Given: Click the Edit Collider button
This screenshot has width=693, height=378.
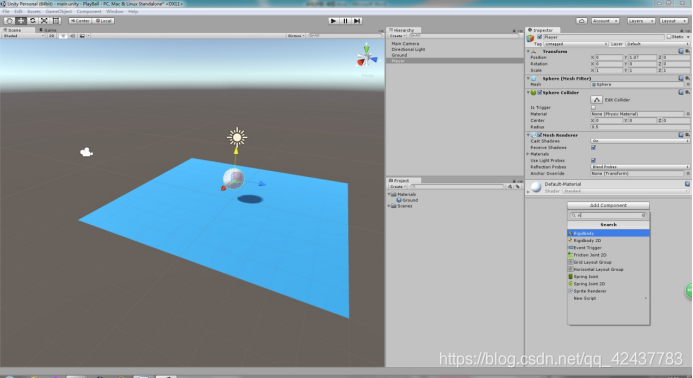Looking at the screenshot, I should pyautogui.click(x=596, y=99).
